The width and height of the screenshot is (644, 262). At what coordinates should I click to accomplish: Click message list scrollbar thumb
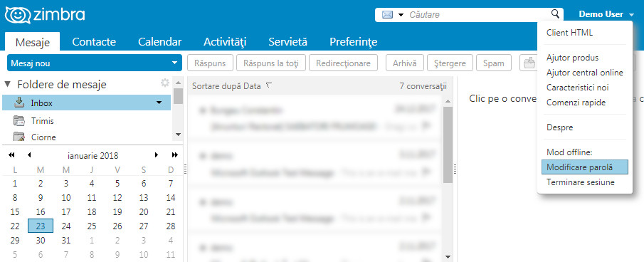click(x=448, y=145)
